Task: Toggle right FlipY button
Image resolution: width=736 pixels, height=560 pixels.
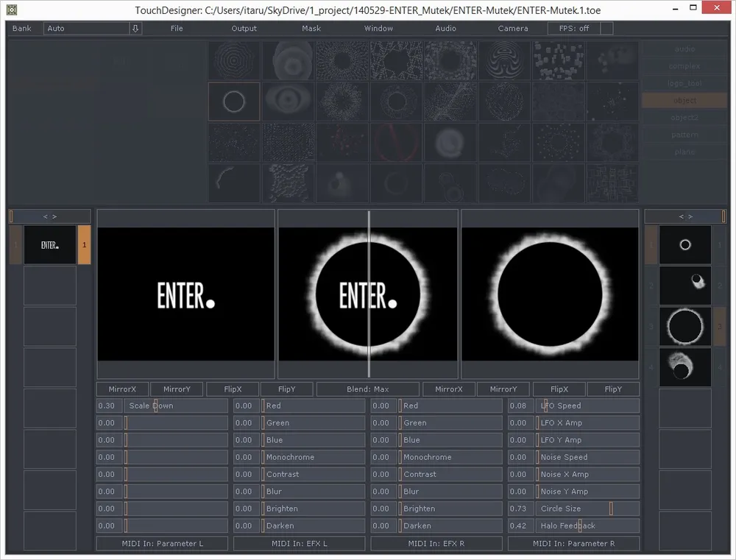Action: click(613, 389)
